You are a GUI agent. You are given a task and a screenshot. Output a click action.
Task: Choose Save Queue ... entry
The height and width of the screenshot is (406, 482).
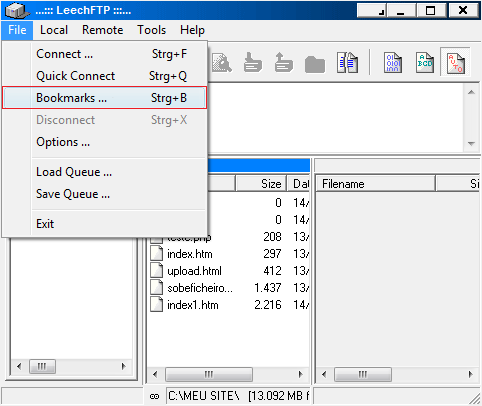pos(105,194)
